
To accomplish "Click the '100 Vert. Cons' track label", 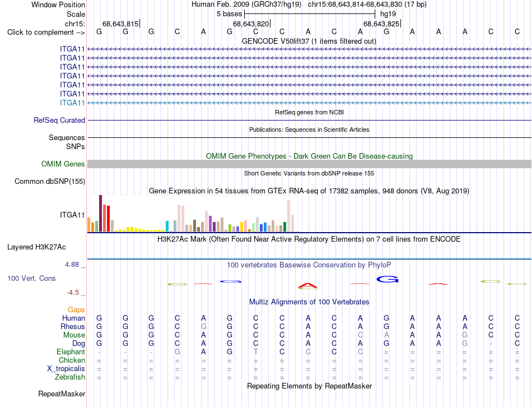I will pyautogui.click(x=31, y=278).
